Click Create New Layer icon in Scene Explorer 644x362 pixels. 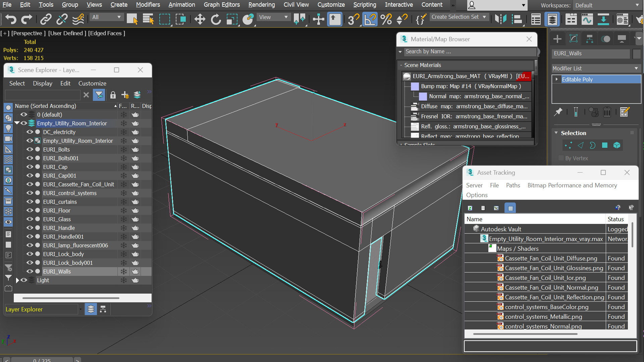pos(125,95)
